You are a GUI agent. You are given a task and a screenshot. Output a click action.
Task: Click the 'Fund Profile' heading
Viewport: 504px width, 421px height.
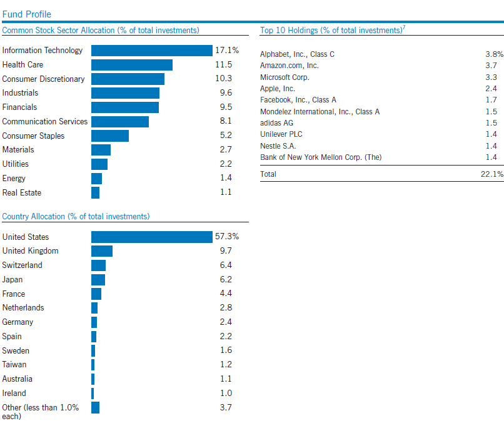click(27, 14)
